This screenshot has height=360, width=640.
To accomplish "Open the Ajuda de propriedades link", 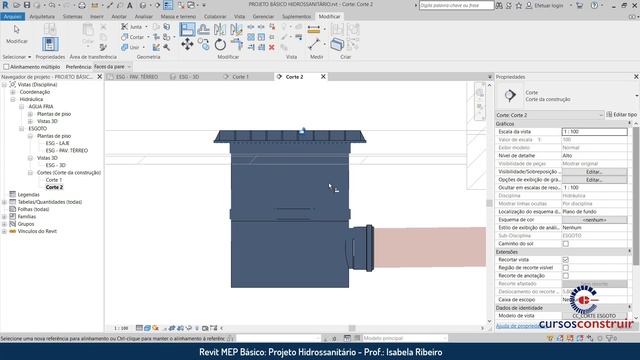I will pyautogui.click(x=518, y=326).
